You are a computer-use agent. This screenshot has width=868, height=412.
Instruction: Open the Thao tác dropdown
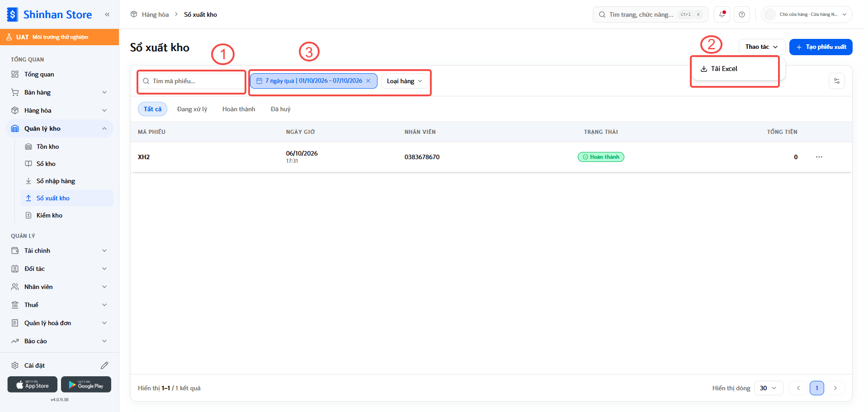pos(762,47)
